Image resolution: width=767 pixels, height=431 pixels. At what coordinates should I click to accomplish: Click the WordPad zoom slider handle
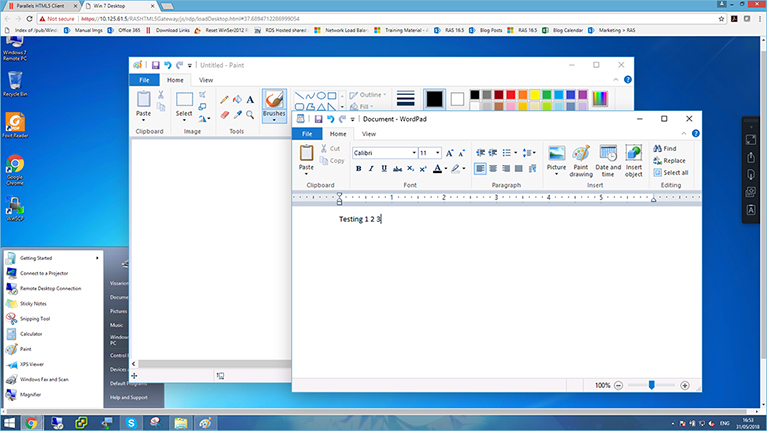point(652,386)
